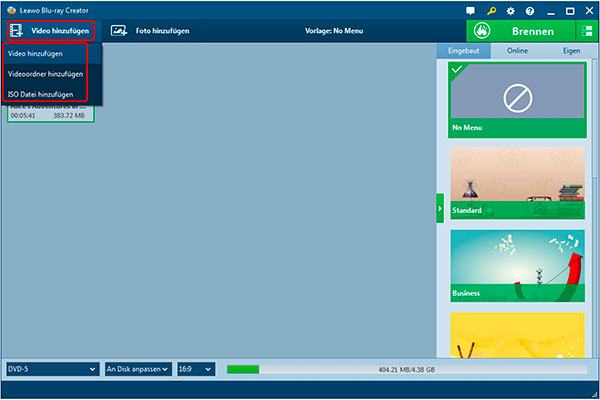
Task: Click the yellow key activation icon
Action: (491, 11)
